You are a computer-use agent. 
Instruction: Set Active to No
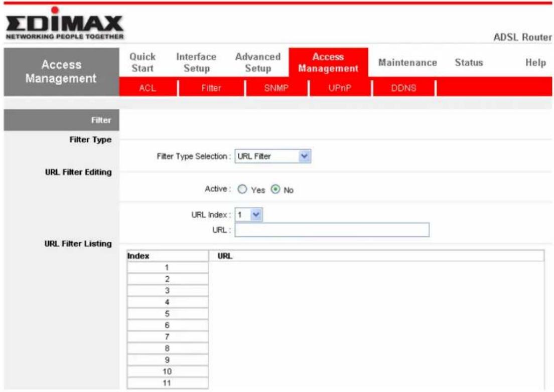[275, 189]
